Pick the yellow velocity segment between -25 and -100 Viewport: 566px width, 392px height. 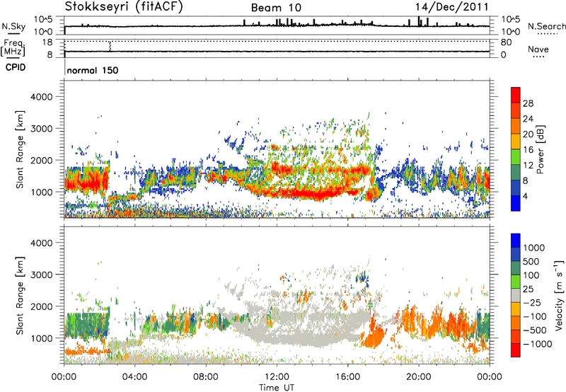pyautogui.click(x=516, y=309)
